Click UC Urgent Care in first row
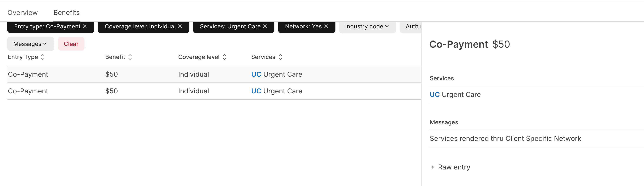The image size is (644, 186). (x=276, y=74)
